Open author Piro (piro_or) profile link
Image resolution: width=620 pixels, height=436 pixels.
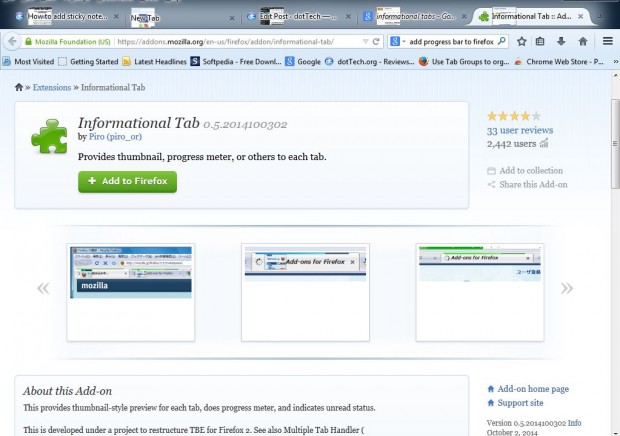(115, 137)
